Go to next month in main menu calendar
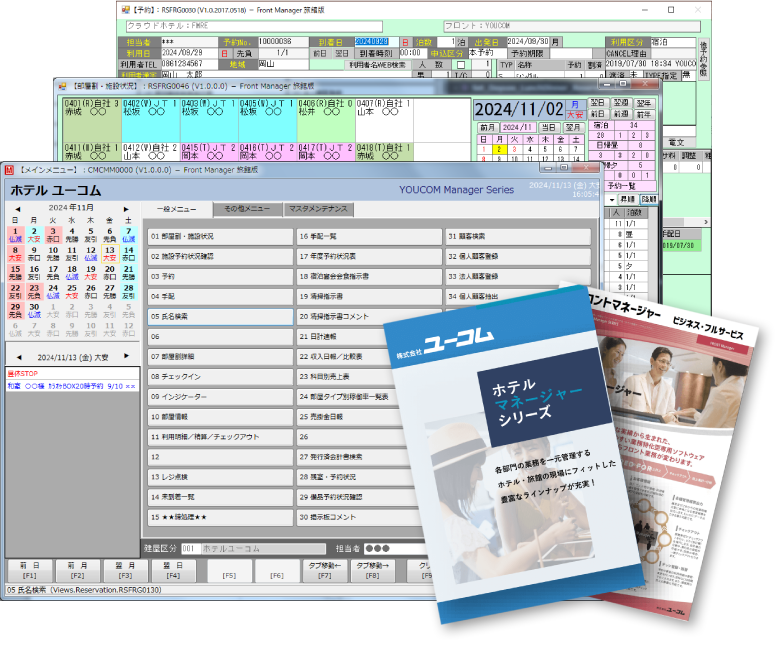This screenshot has width=784, height=656. click(x=126, y=209)
